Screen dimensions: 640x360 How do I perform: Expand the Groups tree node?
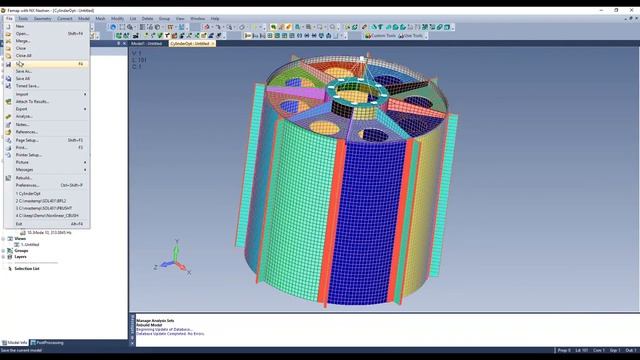click(x=3, y=251)
